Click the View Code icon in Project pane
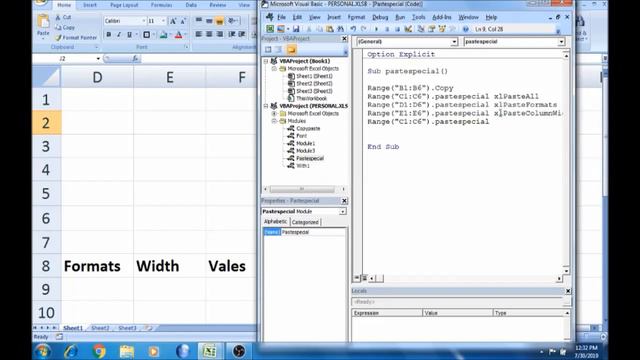Viewport: 640px width, 360px height. pyautogui.click(x=268, y=50)
